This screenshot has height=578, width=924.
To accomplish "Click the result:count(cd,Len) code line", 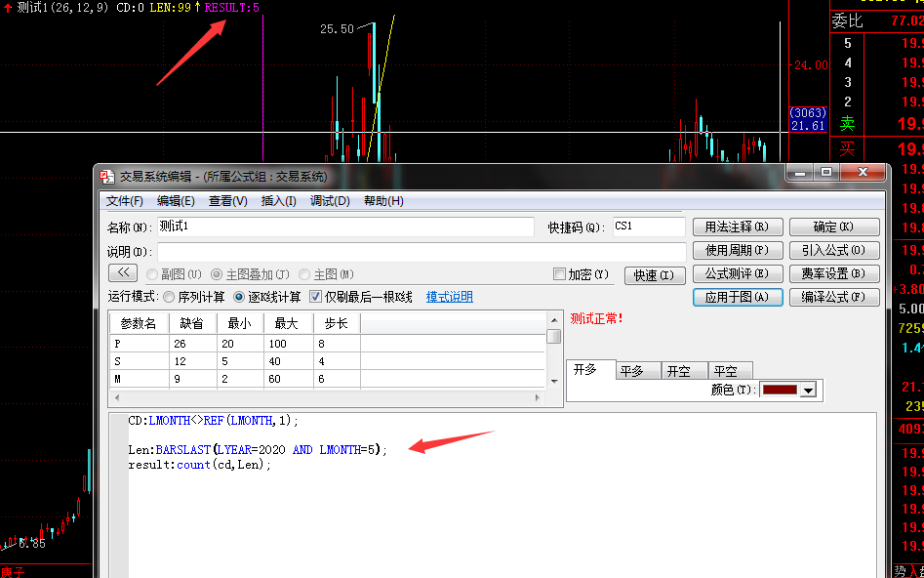I will [x=200, y=465].
